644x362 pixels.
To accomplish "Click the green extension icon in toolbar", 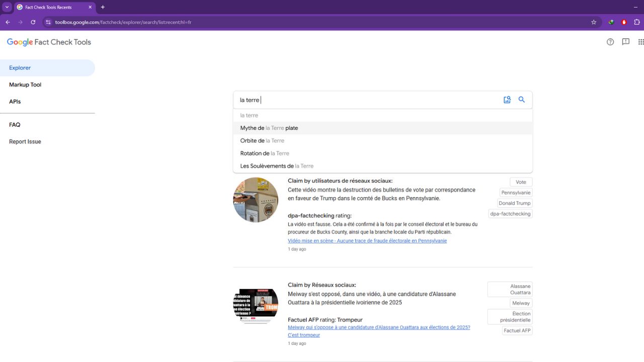I will (x=611, y=22).
